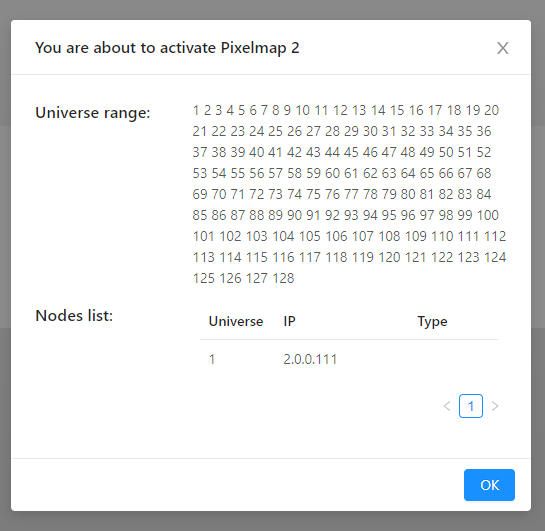Click the 'Universe range:' label
This screenshot has height=531, width=545.
pos(93,113)
